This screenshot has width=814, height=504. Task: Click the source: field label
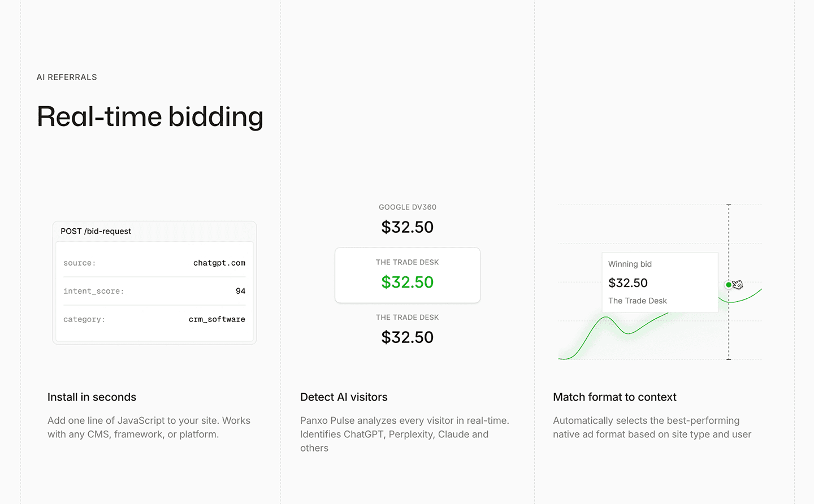[x=80, y=263]
